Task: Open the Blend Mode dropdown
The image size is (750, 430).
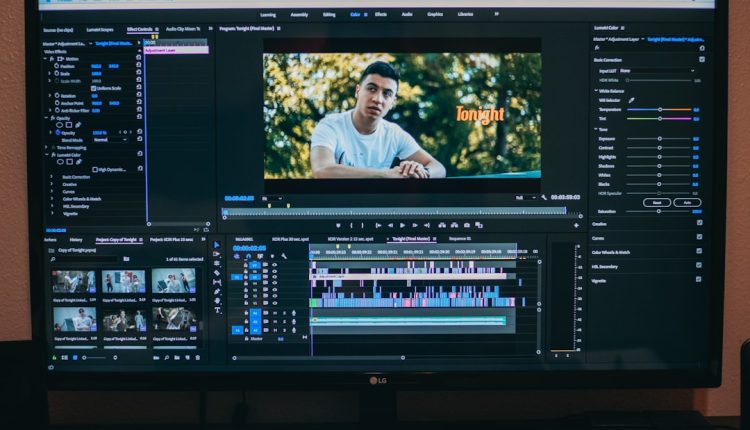Action: pos(105,140)
